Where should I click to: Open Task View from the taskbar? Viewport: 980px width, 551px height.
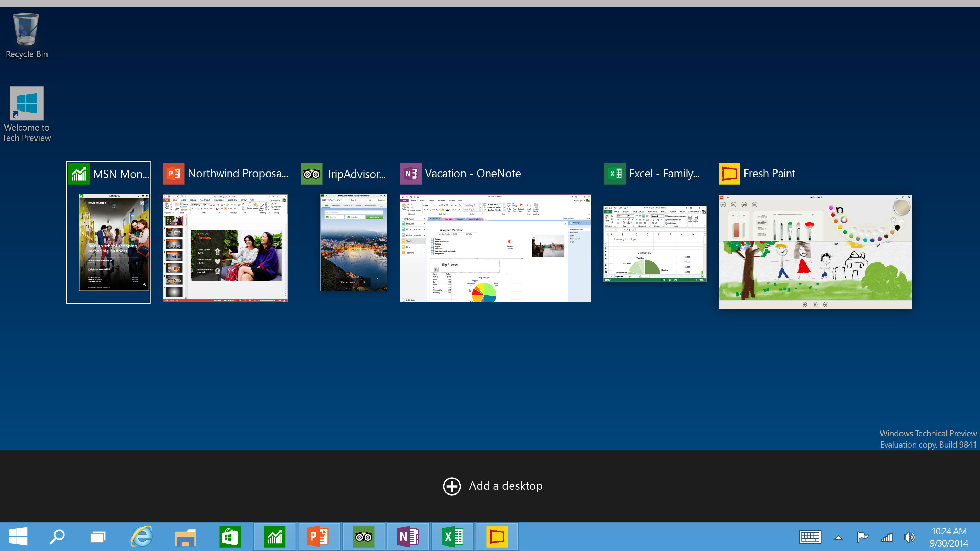coord(98,537)
